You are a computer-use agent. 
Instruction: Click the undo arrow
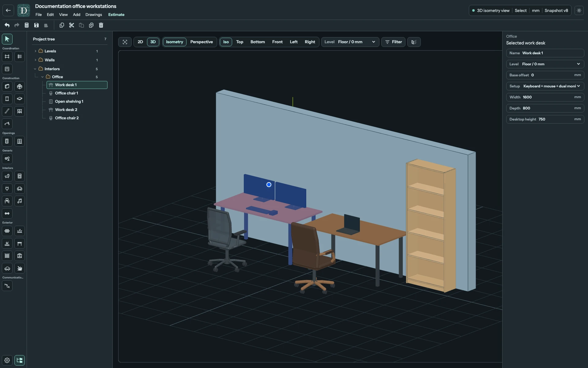pyautogui.click(x=7, y=25)
